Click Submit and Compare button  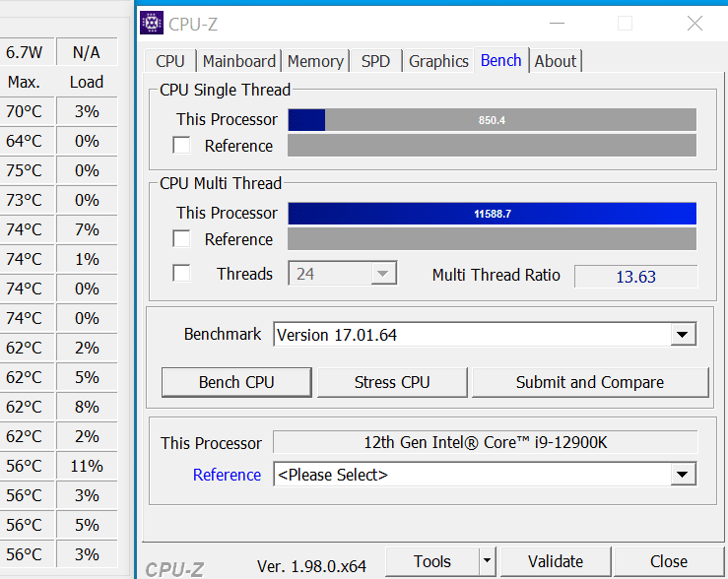(x=590, y=382)
